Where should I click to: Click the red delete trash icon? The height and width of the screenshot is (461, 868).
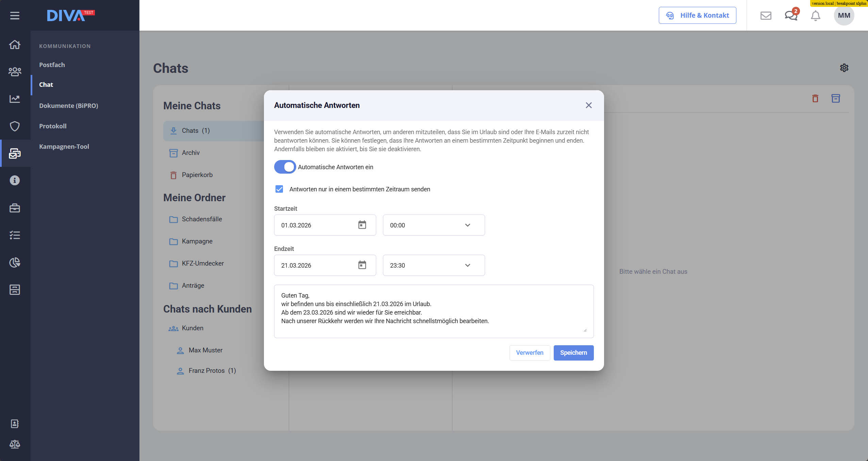click(815, 98)
